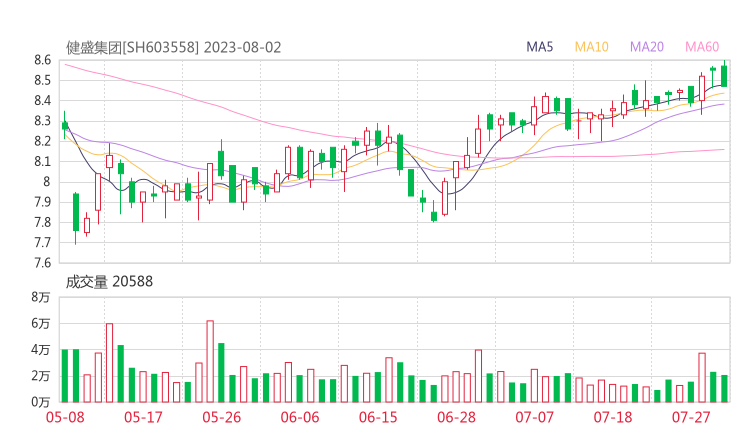Click the 07-07 date axis label

point(534,417)
